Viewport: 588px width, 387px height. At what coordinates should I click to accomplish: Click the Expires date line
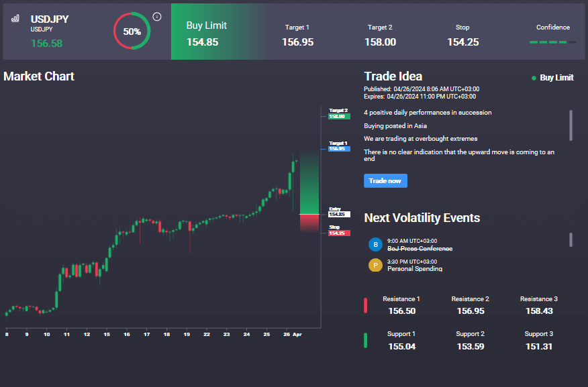point(420,97)
